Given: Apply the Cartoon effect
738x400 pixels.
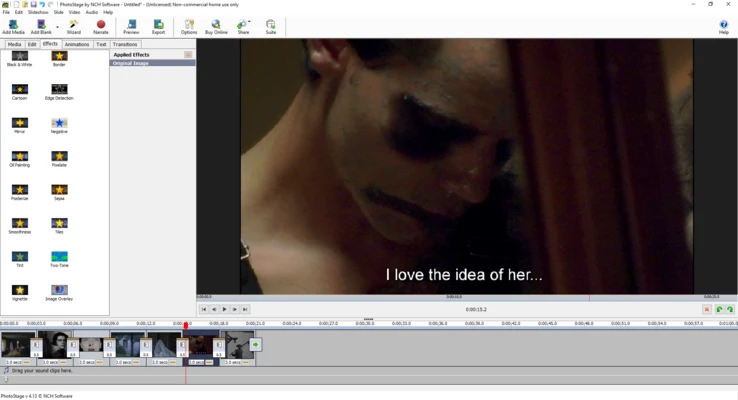Looking at the screenshot, I should click(19, 92).
